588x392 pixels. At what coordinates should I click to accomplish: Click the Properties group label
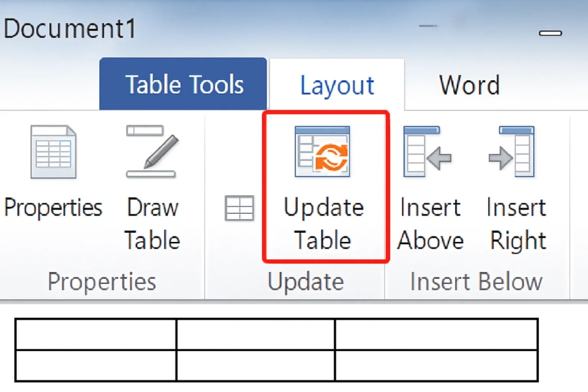click(101, 282)
